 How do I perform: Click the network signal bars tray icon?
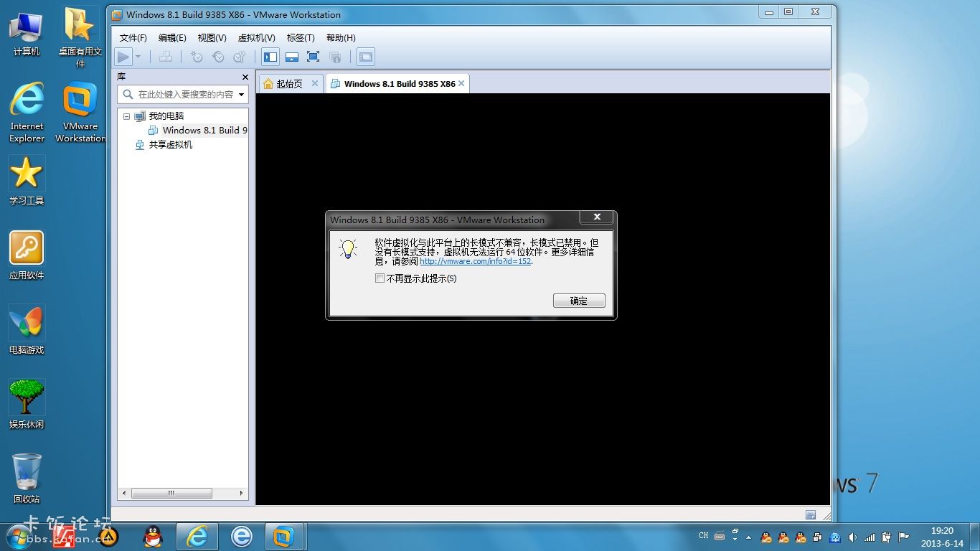pos(870,537)
